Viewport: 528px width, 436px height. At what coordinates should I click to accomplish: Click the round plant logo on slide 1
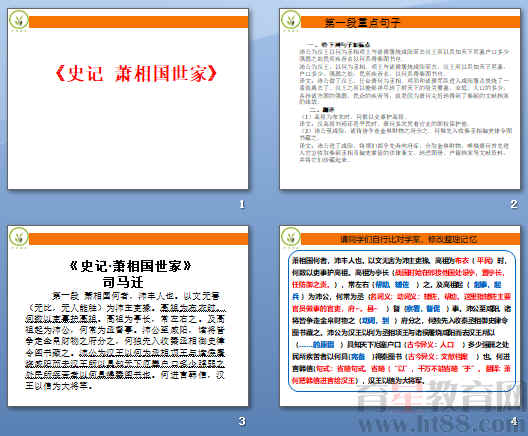pos(19,21)
